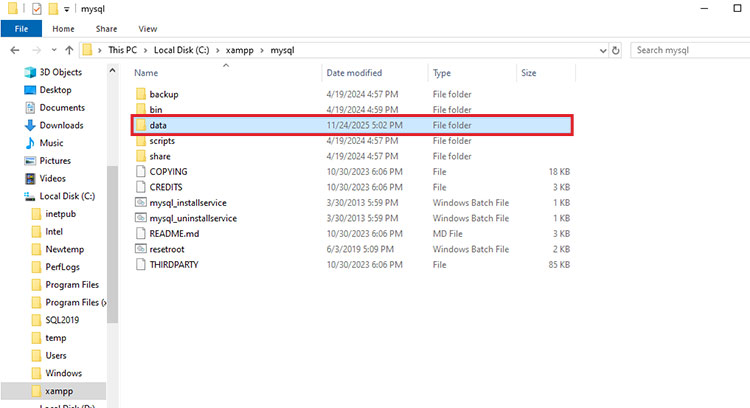
Task: Select the COPYING file icon
Action: pos(141,171)
